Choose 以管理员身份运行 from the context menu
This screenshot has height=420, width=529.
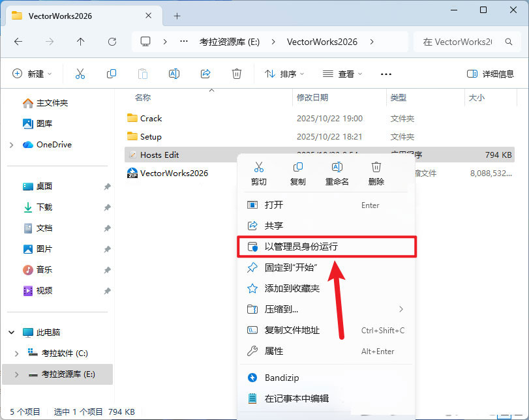point(327,247)
